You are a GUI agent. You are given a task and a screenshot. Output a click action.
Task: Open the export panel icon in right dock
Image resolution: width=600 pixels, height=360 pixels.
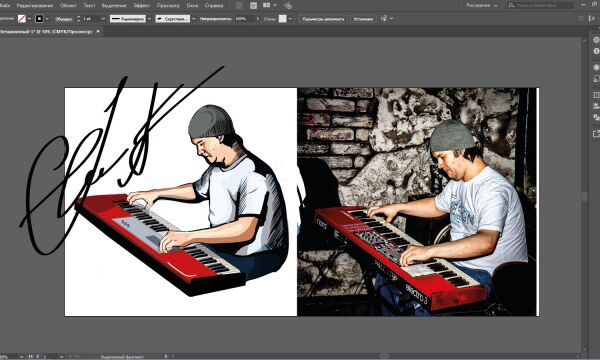[596, 134]
